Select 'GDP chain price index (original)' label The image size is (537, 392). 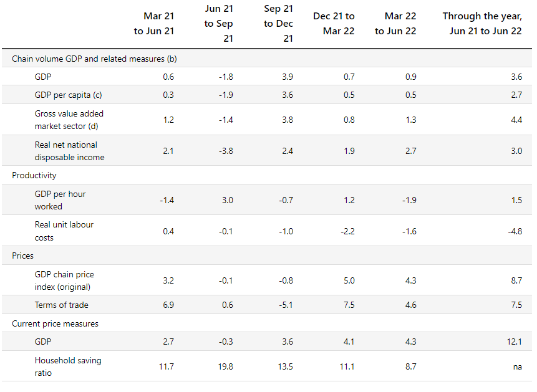(x=64, y=280)
